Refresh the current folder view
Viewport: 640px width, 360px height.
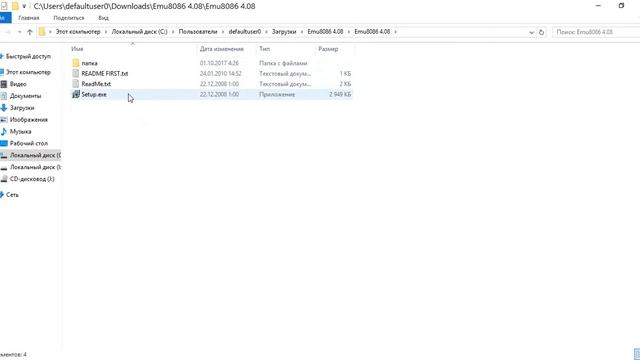pos(541,32)
